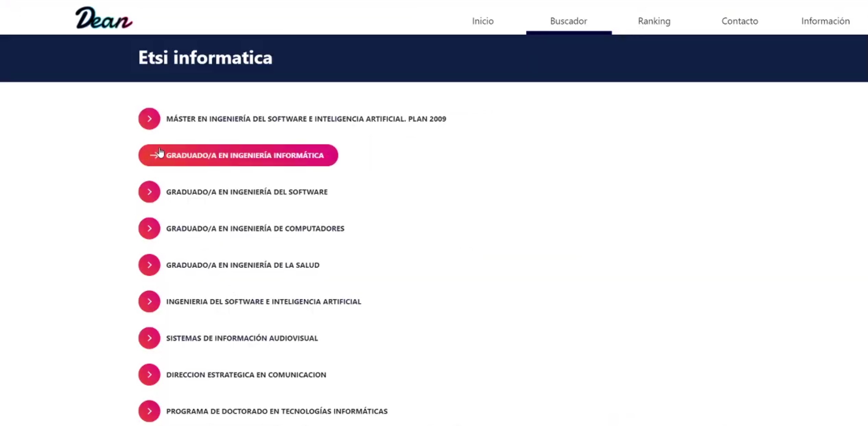Open Sistemas de Información Audiovisual link
The image size is (868, 426).
pyautogui.click(x=242, y=338)
